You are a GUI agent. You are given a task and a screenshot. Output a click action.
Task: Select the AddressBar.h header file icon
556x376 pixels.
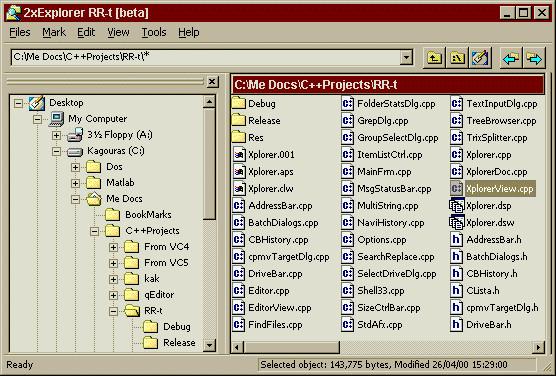pos(456,239)
